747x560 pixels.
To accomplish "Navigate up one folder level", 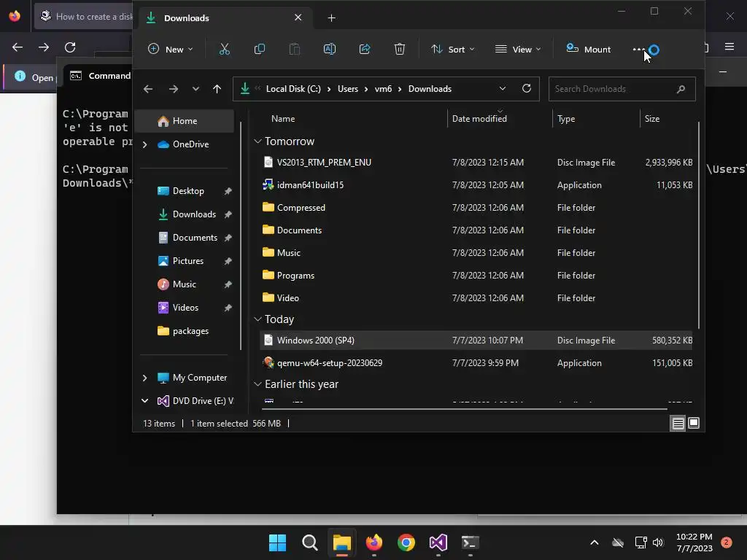I will (x=217, y=89).
